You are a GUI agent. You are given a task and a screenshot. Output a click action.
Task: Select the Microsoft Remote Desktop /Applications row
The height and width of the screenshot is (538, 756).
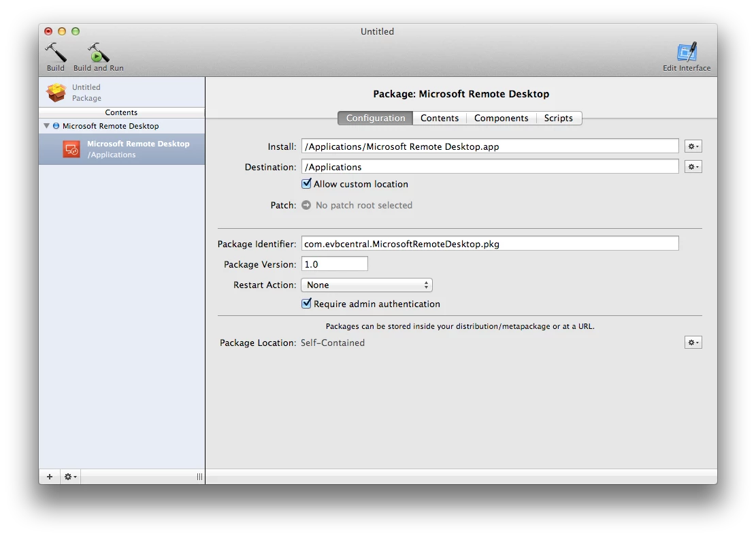[122, 149]
